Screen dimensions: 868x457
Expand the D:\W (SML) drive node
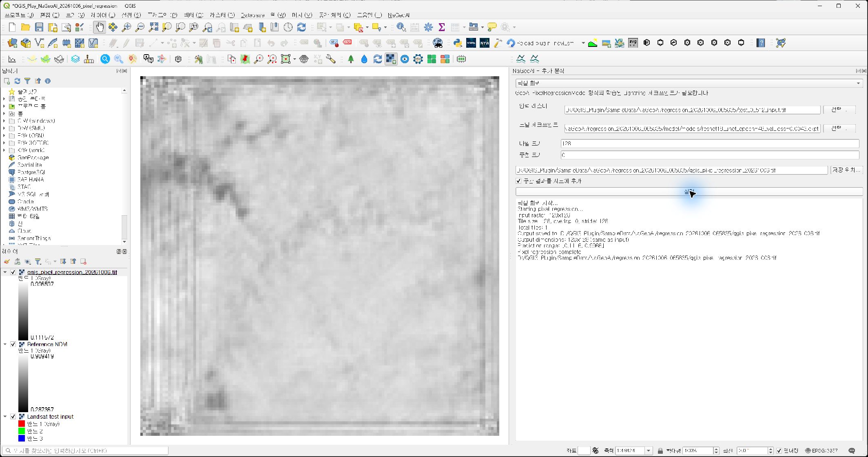tap(4, 128)
